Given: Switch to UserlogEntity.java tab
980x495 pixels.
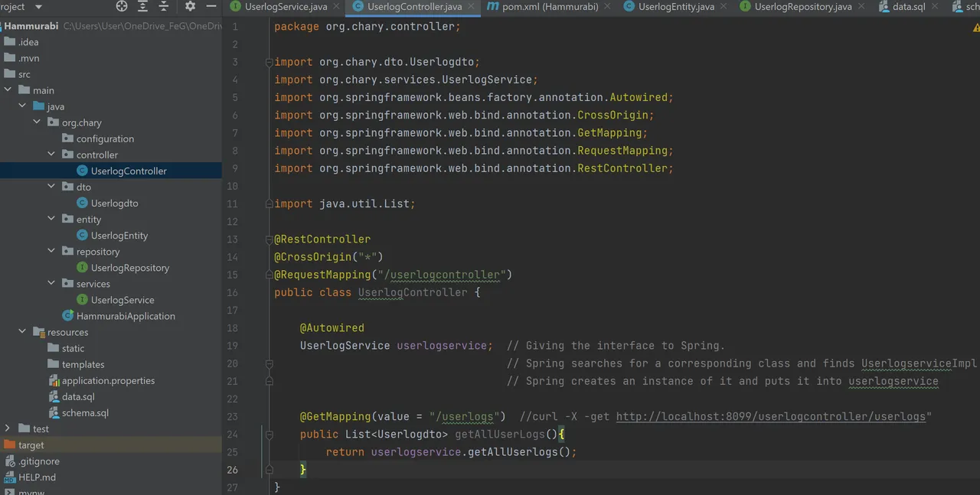Looking at the screenshot, I should tap(676, 7).
